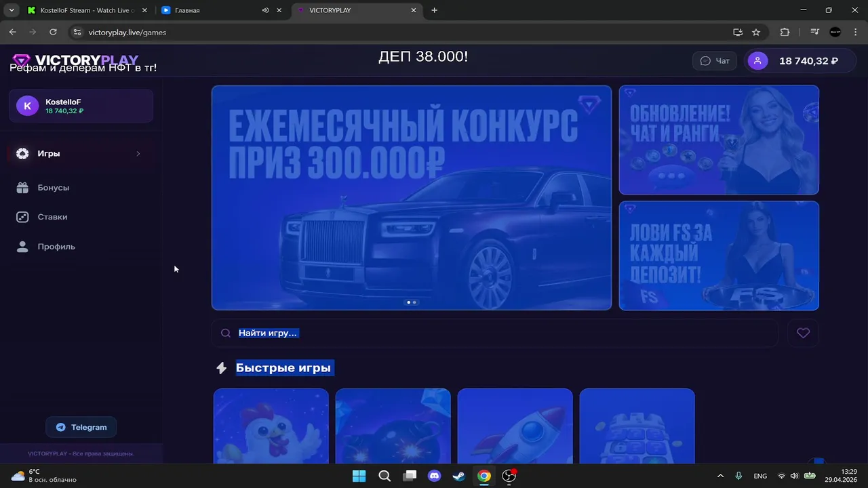The image size is (868, 488).
Task: Open a new browser tab
Action: point(435,10)
